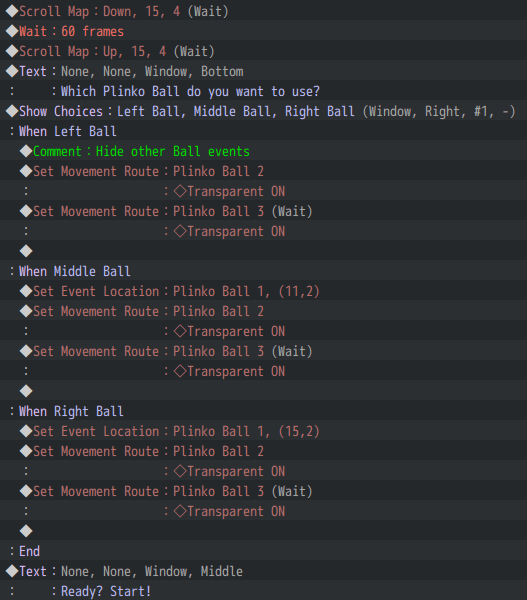Select the Text command with Bottom window position

263,71
